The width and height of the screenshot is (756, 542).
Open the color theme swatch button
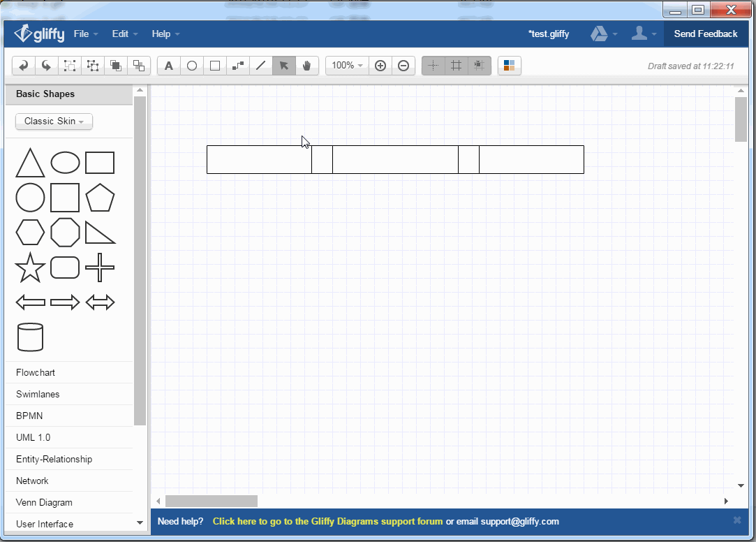[x=509, y=66]
